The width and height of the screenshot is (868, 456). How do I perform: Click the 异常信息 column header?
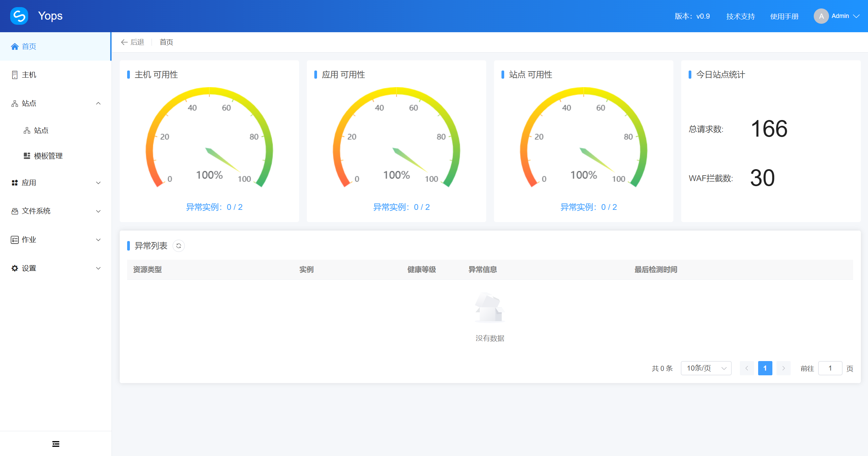482,270
